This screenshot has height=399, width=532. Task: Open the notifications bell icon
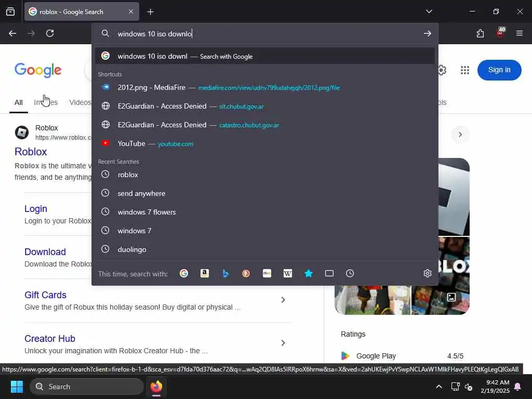(x=518, y=387)
